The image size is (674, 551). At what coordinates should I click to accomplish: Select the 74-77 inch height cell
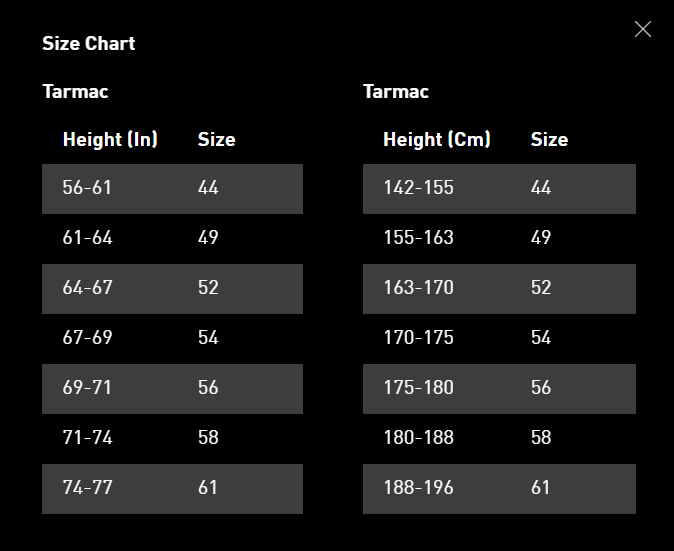(x=87, y=488)
